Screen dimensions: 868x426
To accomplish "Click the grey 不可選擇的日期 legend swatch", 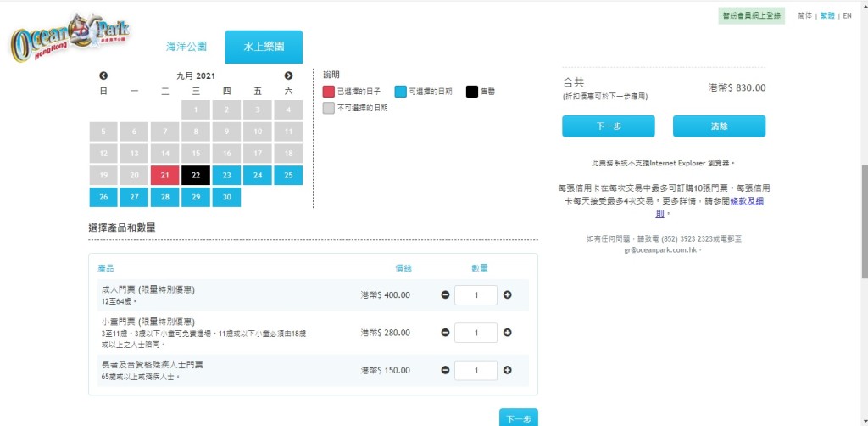I will tap(329, 108).
